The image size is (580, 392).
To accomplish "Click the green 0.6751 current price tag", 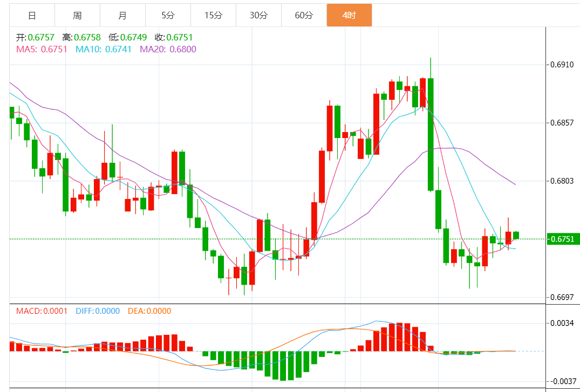I will click(x=563, y=239).
